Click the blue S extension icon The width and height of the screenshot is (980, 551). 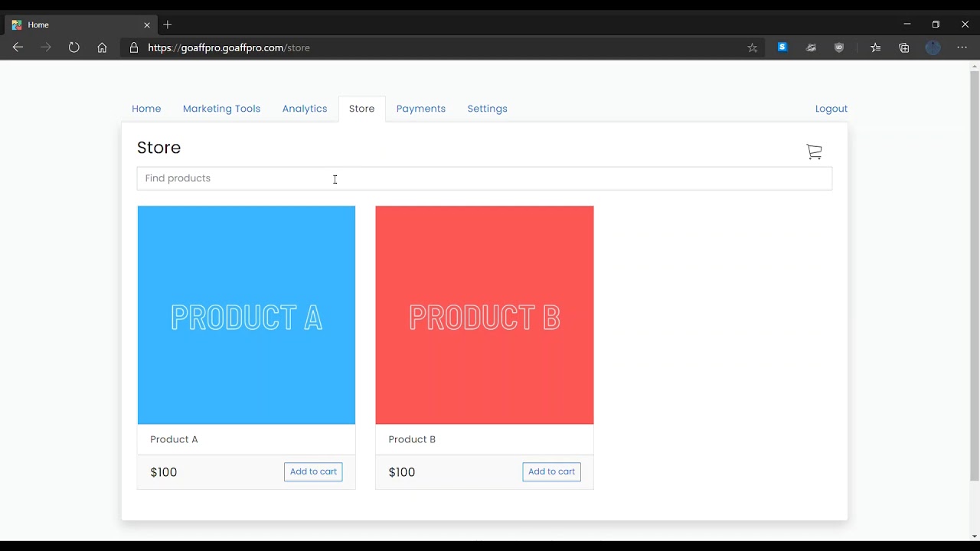pos(782,47)
